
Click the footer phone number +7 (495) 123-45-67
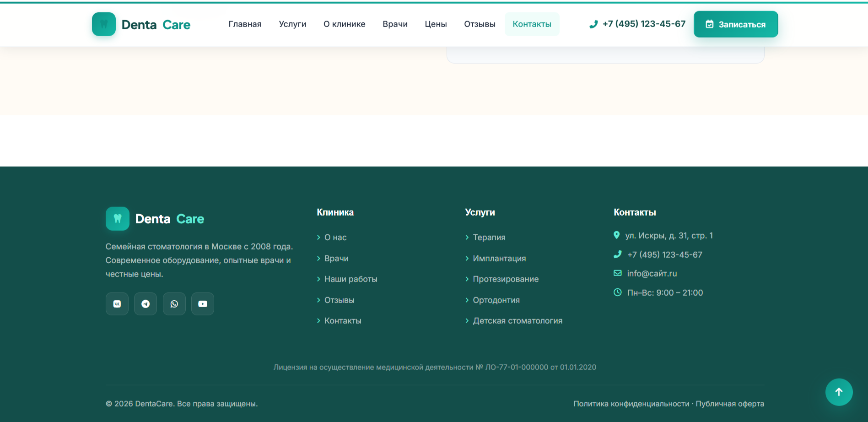(x=665, y=255)
